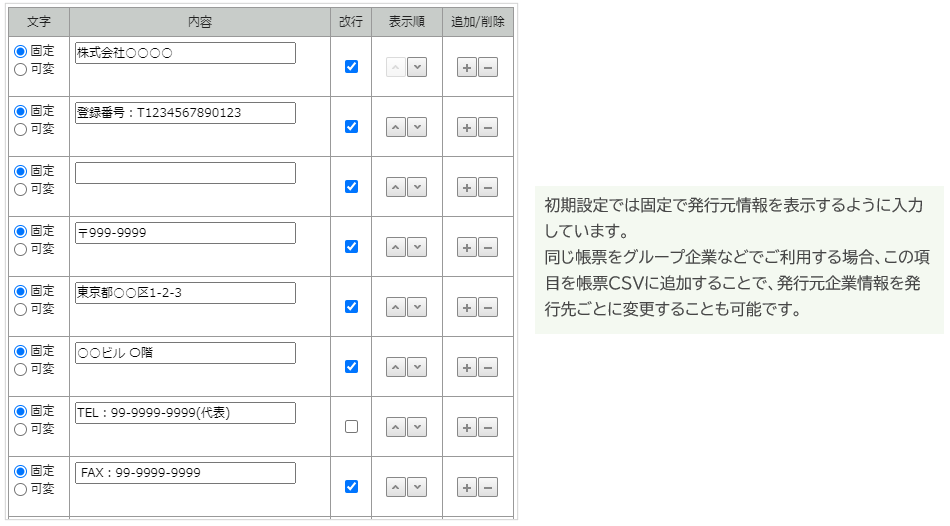Select 可変 radio for 登録番号 row
The height and width of the screenshot is (526, 950).
20,129
